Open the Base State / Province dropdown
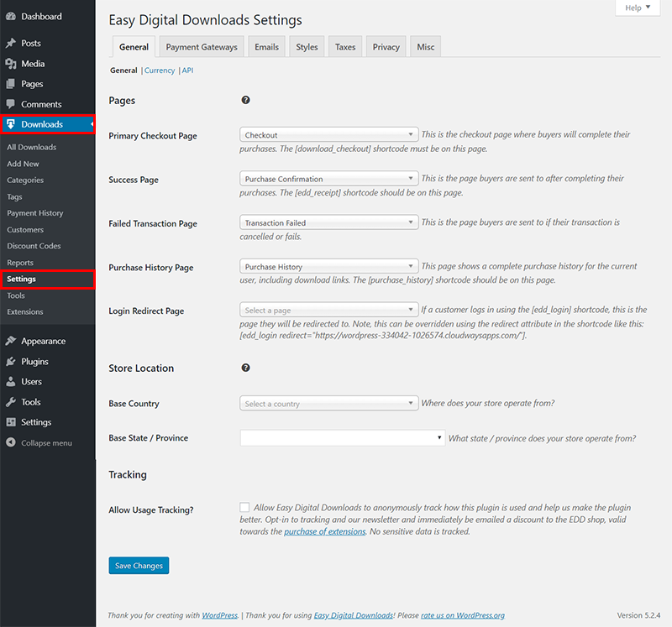 pos(343,437)
